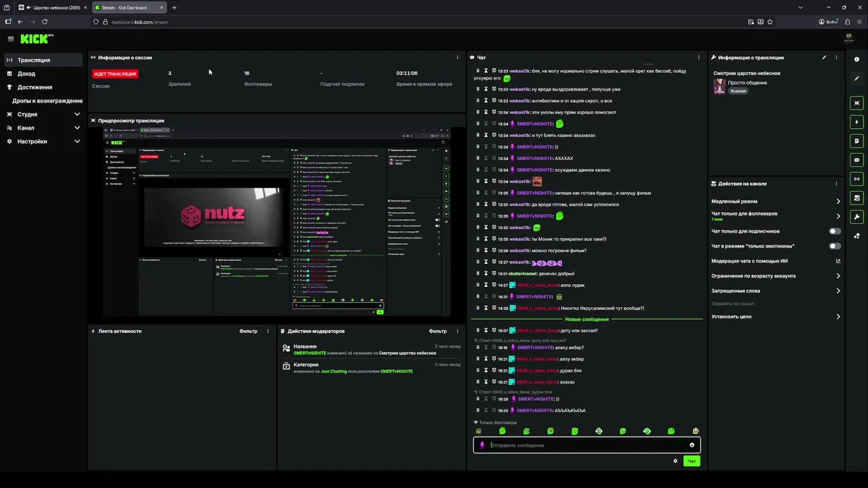
Task: Click the stream preview thumbnail
Action: [277, 221]
